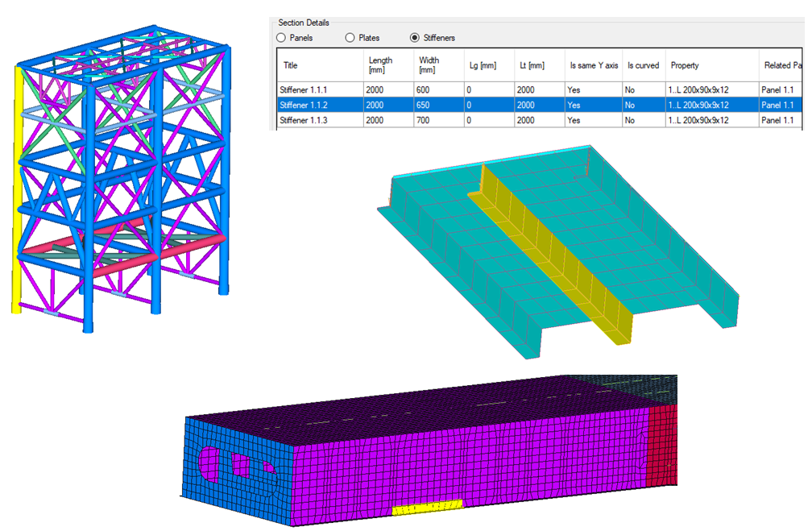Select the yellow patch on hull mesh bottom
The image size is (812, 531).
point(427,507)
